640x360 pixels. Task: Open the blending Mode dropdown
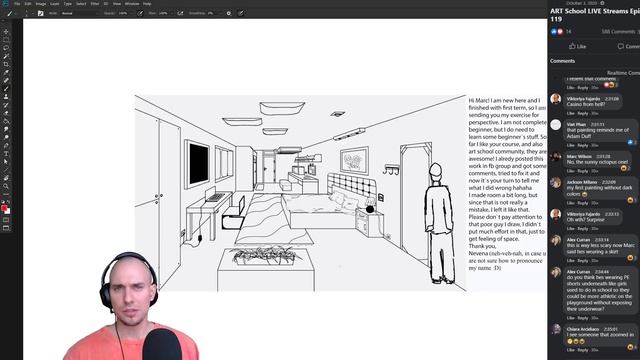point(80,13)
